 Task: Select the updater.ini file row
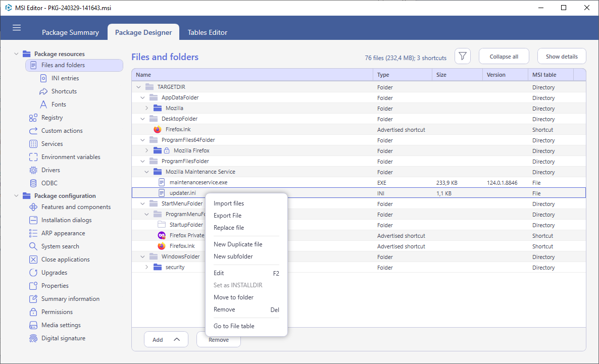coord(358,193)
